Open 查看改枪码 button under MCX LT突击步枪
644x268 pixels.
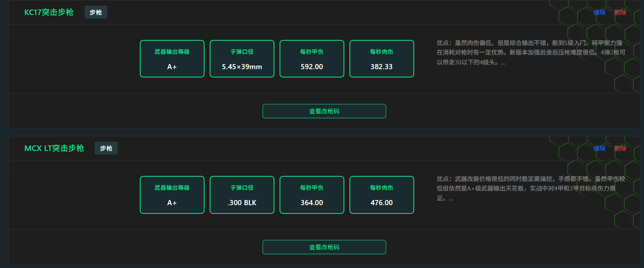coord(324,247)
